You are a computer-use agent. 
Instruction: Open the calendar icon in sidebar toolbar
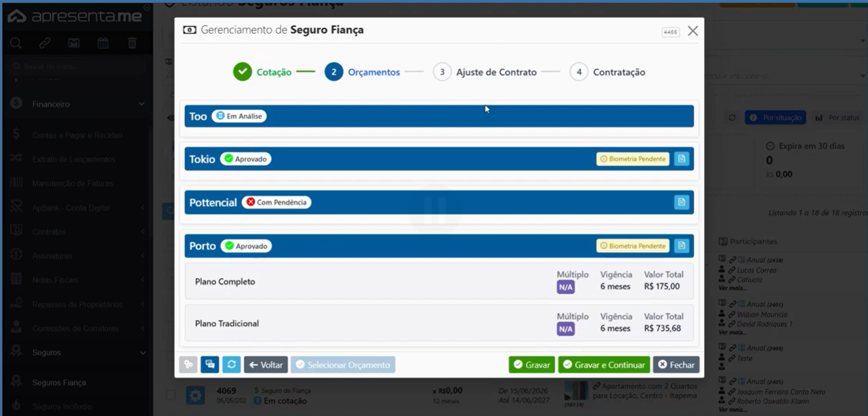point(103,43)
